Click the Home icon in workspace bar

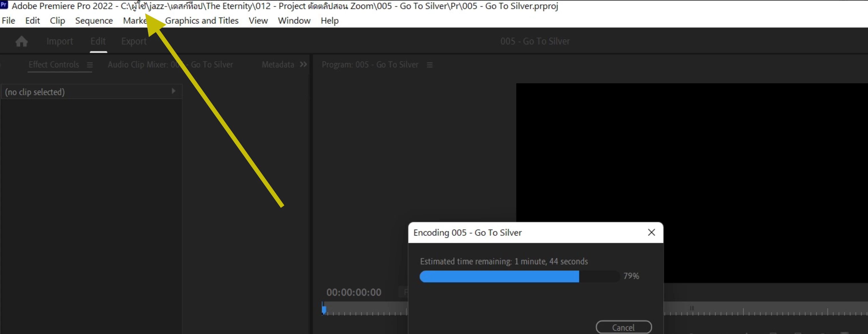(x=21, y=41)
